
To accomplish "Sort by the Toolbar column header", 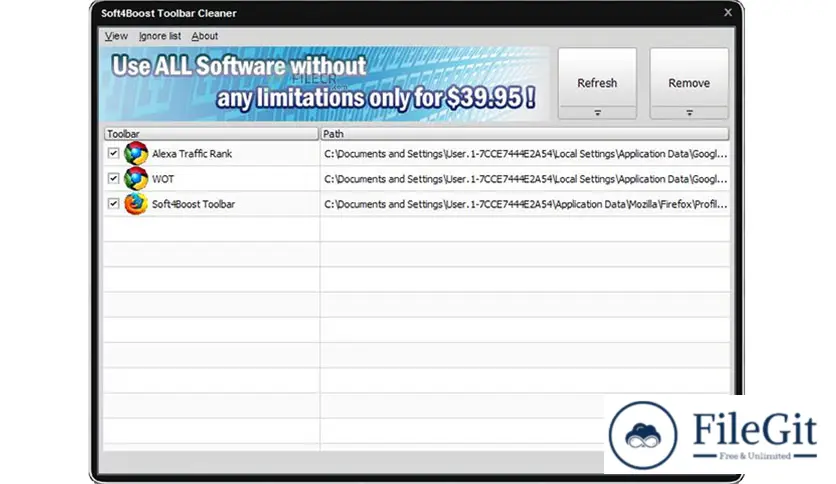I will pos(211,134).
